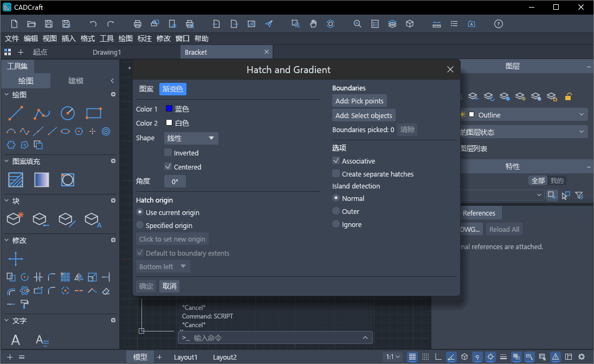Enable the Inverted checkbox
This screenshot has height=364, width=594.
pyautogui.click(x=168, y=153)
